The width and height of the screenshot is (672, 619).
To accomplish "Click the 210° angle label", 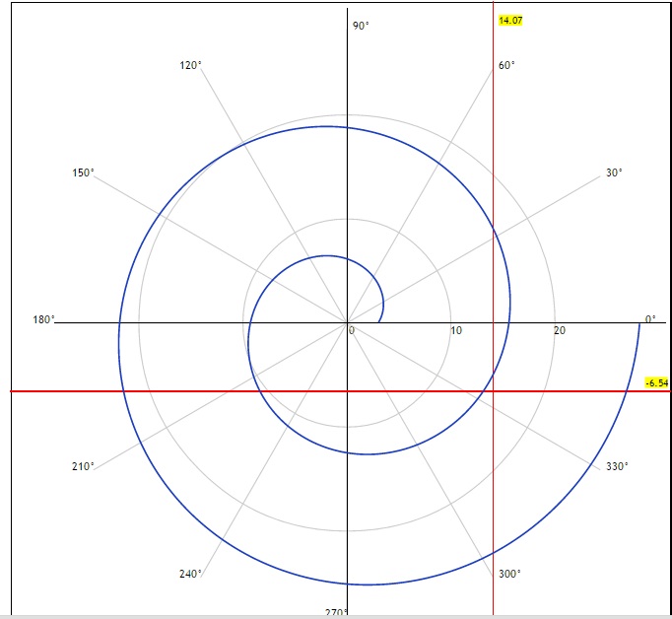I will click(83, 466).
